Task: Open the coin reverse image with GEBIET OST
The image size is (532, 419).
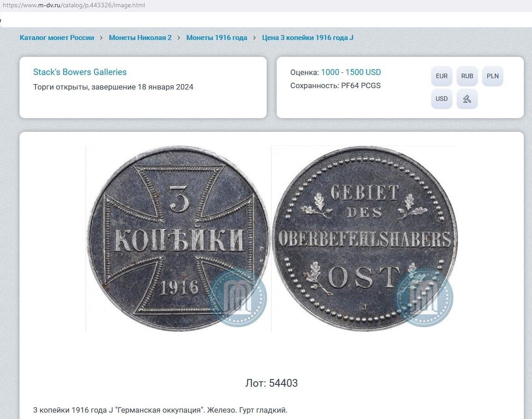Action: (x=365, y=239)
